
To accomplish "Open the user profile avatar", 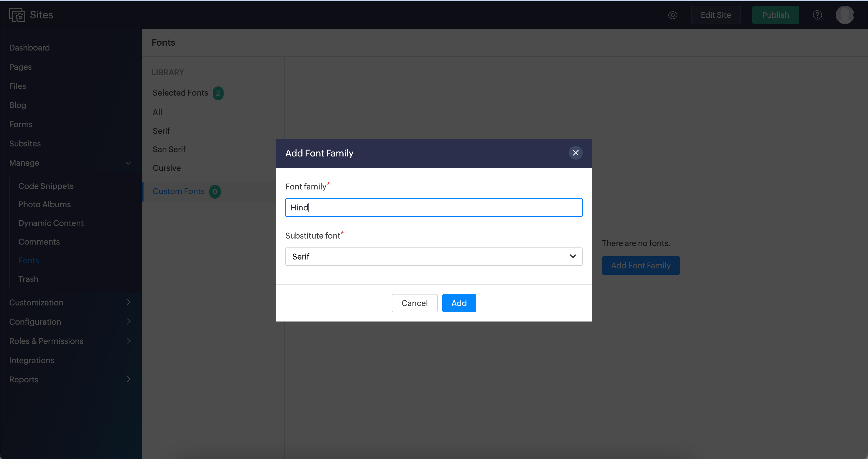I will coord(844,15).
